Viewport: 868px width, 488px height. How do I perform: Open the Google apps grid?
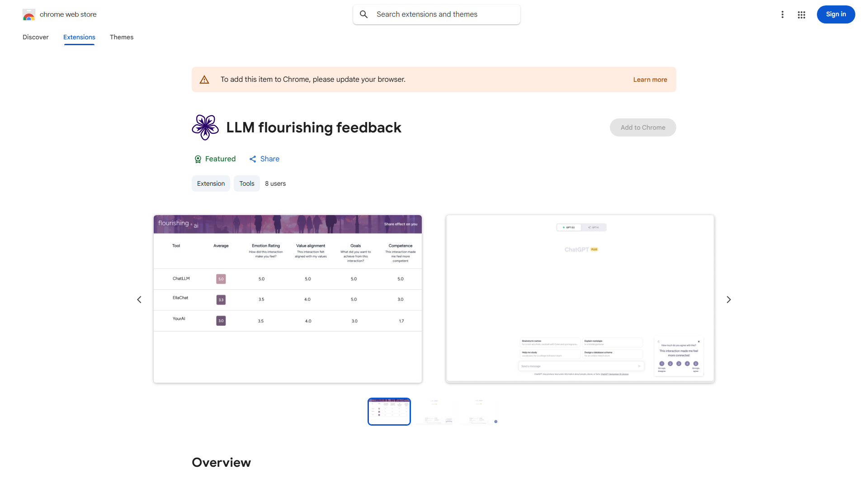tap(802, 14)
